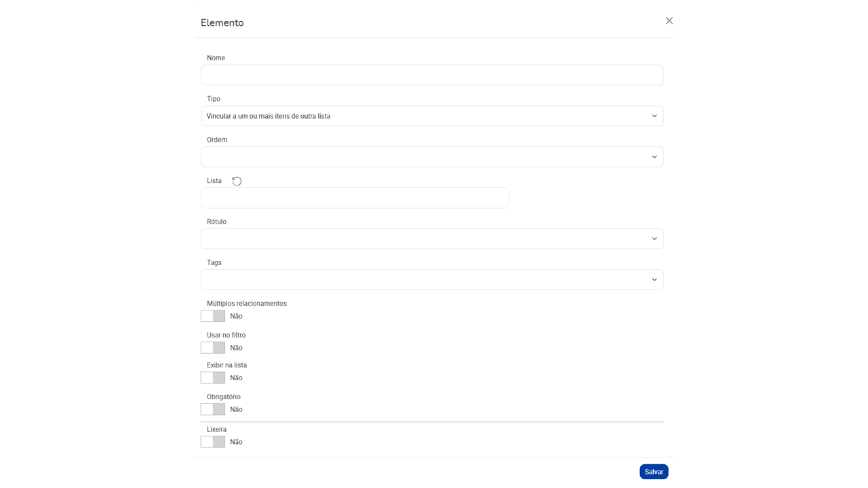
Task: Click inside the Lista input field
Action: pos(355,198)
